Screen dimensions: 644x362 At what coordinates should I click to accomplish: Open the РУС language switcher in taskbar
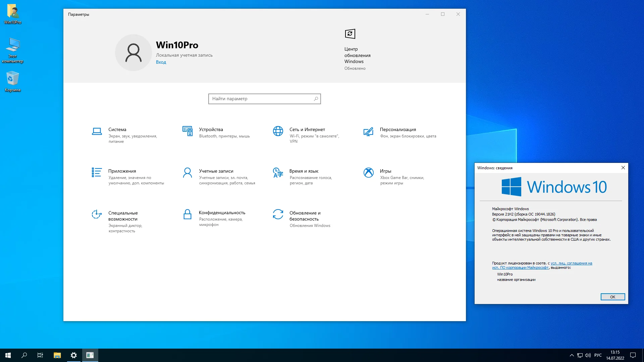tap(598, 355)
